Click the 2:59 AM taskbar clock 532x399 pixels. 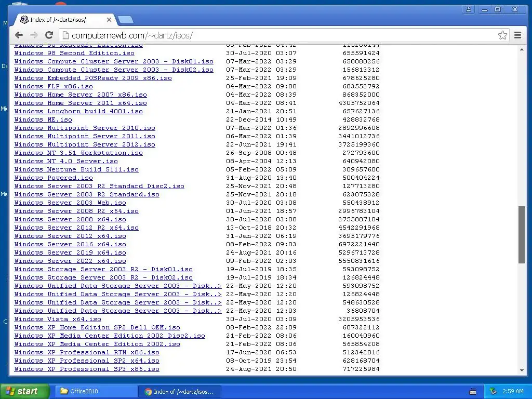513,392
